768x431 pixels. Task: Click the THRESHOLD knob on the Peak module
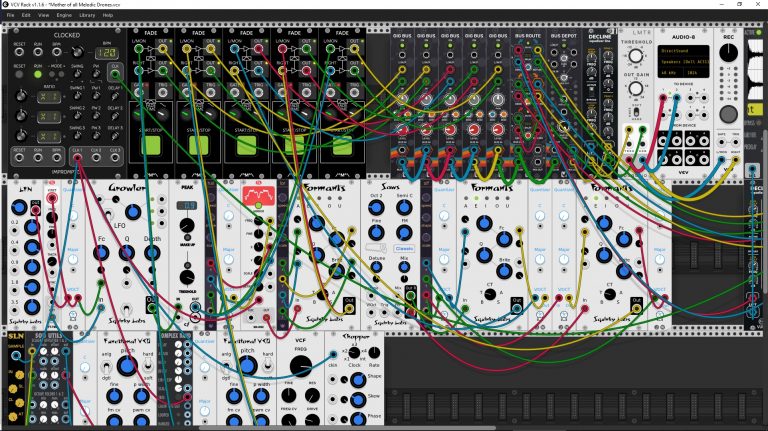187,277
